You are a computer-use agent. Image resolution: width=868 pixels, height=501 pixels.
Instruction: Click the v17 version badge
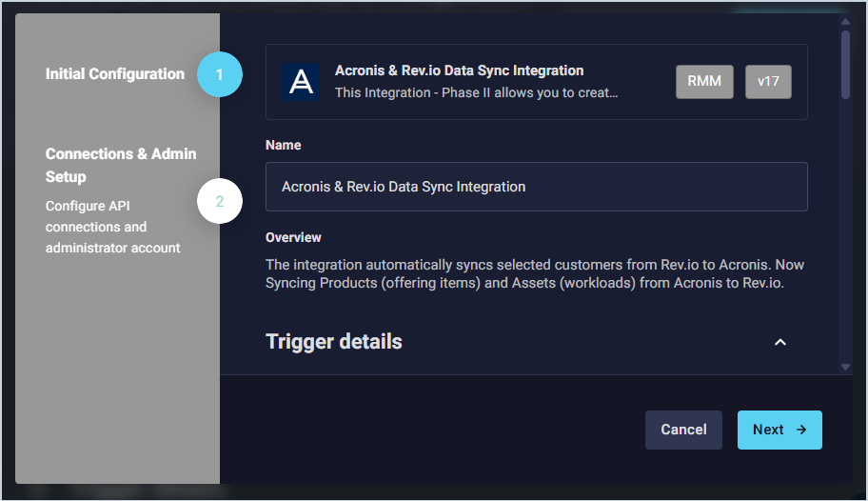[768, 82]
